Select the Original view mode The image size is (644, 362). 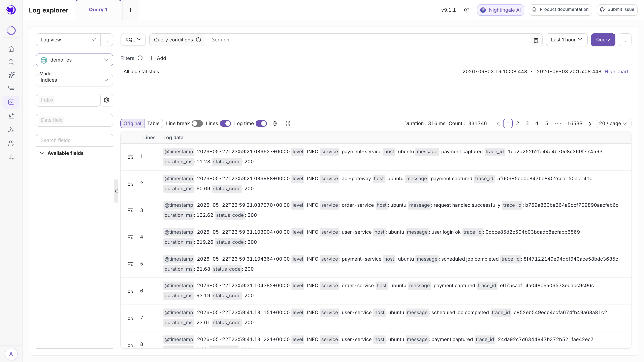(x=132, y=123)
